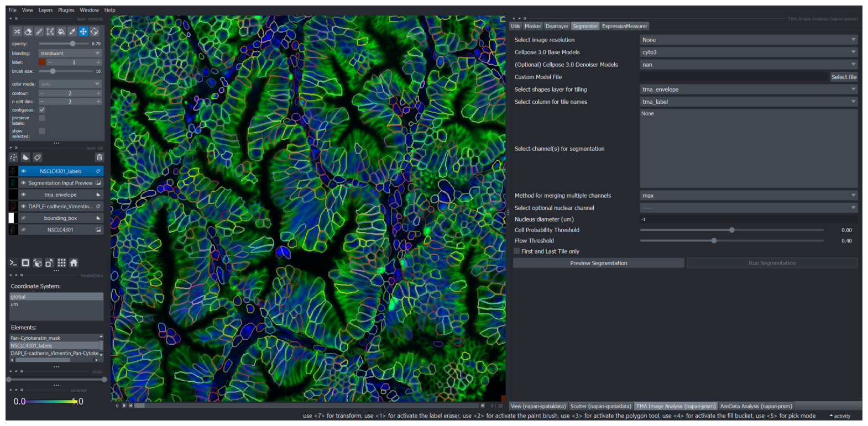Image resolution: width=868 pixels, height=426 pixels.
Task: Switch to AnnData Analysis (napari-prism) tab
Action: point(756,406)
